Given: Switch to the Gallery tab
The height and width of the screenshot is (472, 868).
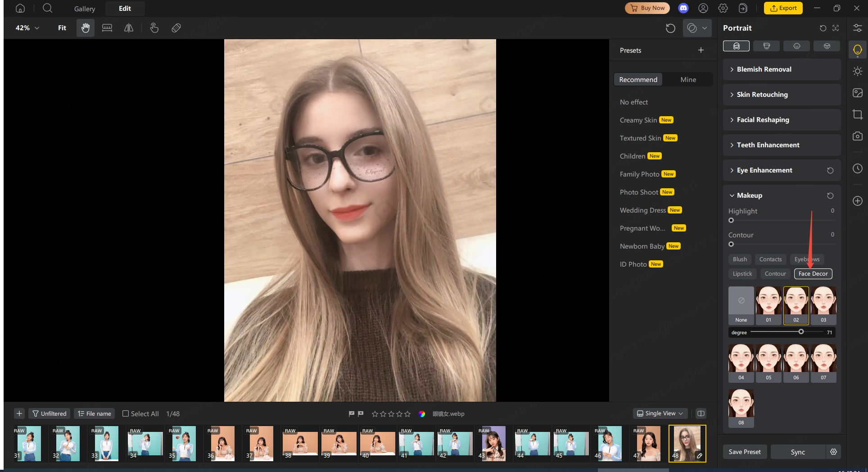Looking at the screenshot, I should pyautogui.click(x=85, y=9).
